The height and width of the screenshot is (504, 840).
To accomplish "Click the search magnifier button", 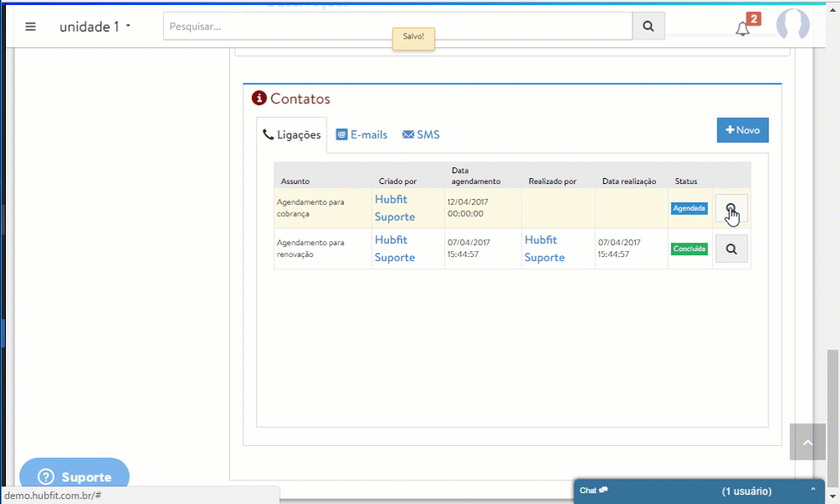I will point(648,26).
